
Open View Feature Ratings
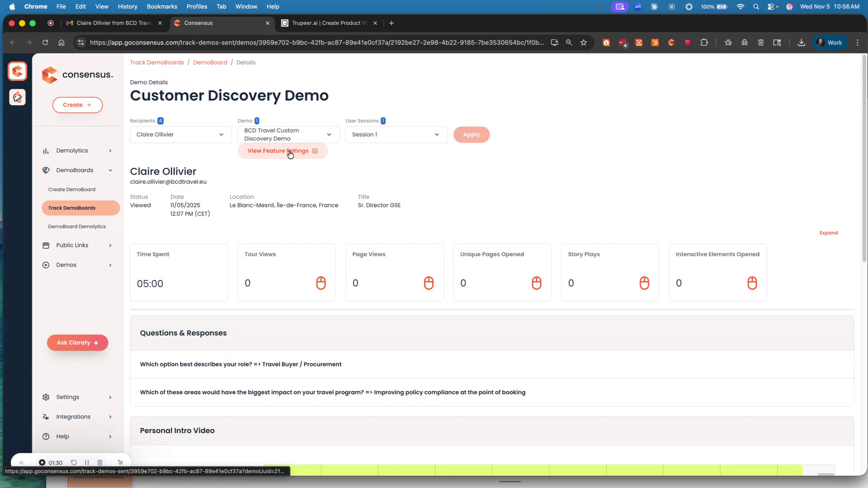click(283, 150)
